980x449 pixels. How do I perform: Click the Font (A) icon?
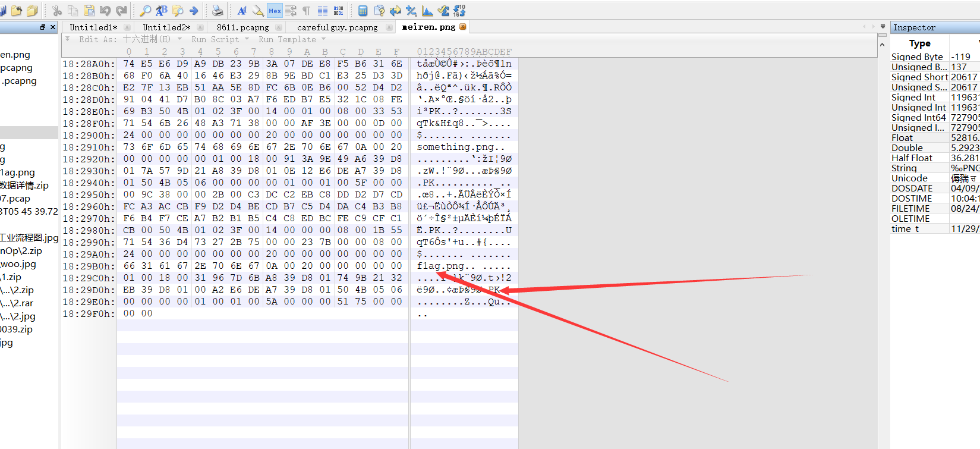coord(242,11)
